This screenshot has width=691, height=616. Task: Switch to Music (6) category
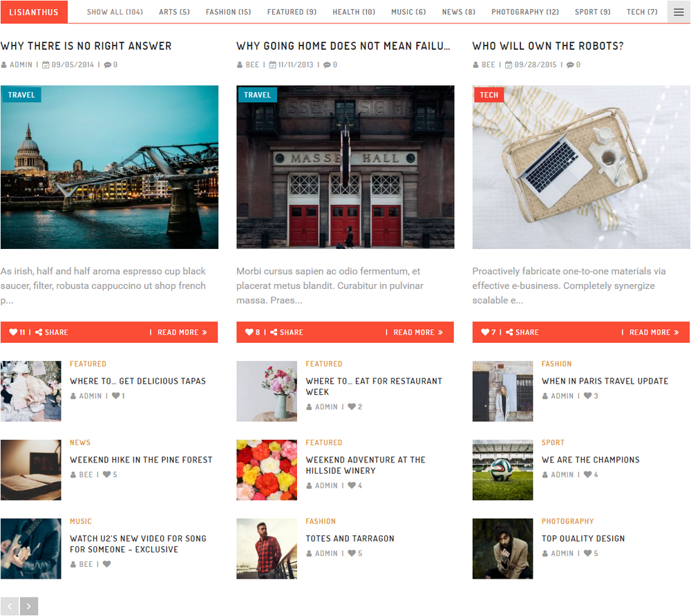pos(408,12)
